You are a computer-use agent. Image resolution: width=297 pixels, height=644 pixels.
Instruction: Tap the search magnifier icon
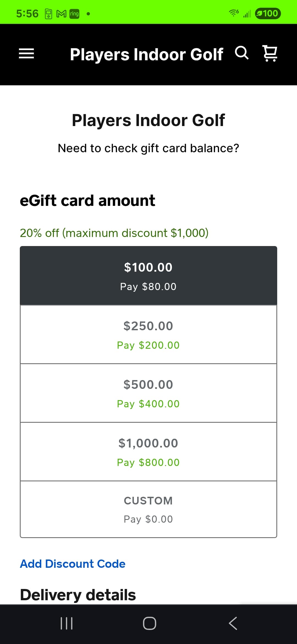[242, 53]
